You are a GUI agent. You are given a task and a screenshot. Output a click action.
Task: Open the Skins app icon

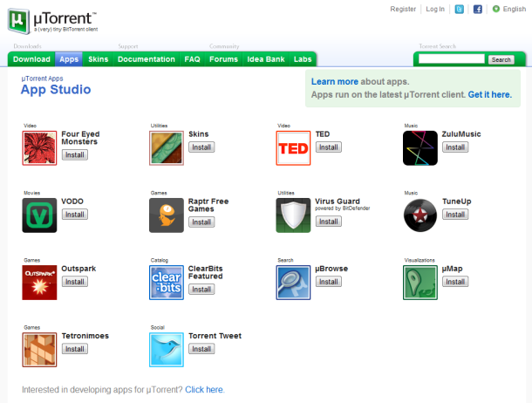167,148
